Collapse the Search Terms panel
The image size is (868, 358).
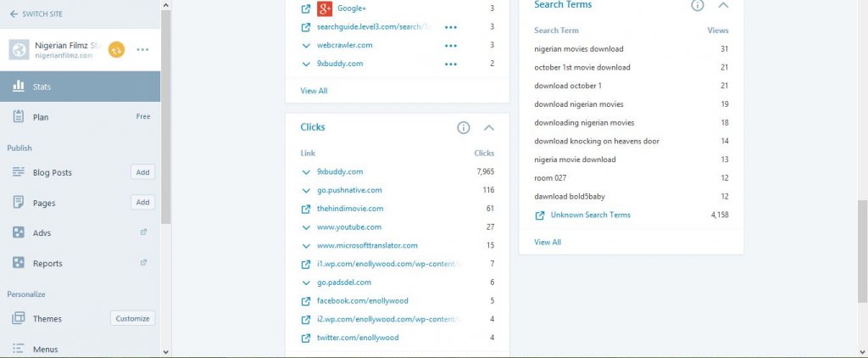pos(723,5)
